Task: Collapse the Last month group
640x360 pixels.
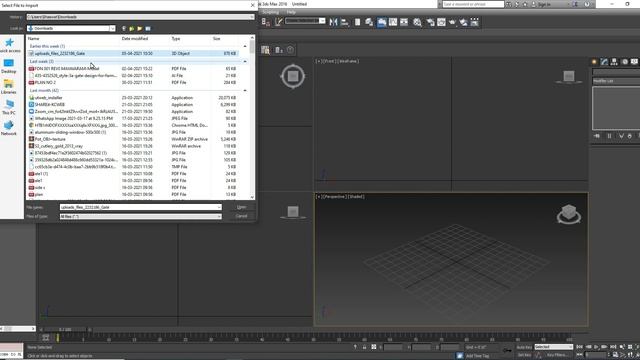Action: click(x=245, y=91)
